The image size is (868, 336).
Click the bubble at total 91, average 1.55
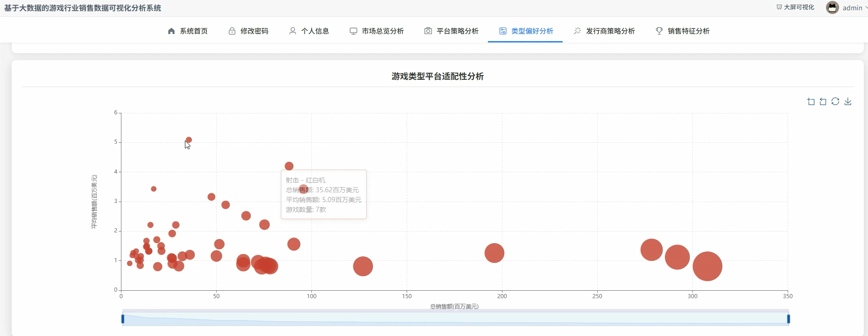point(294,244)
